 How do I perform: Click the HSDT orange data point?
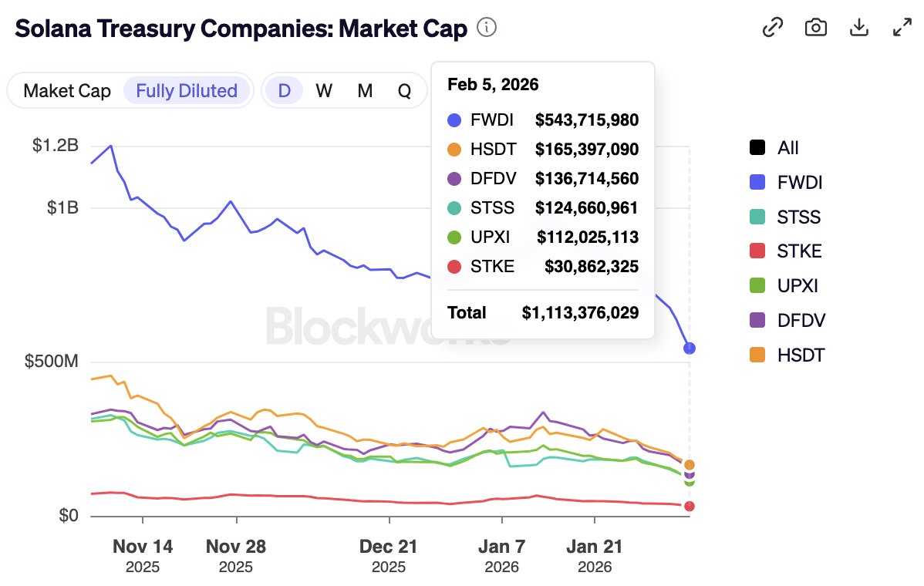click(690, 465)
